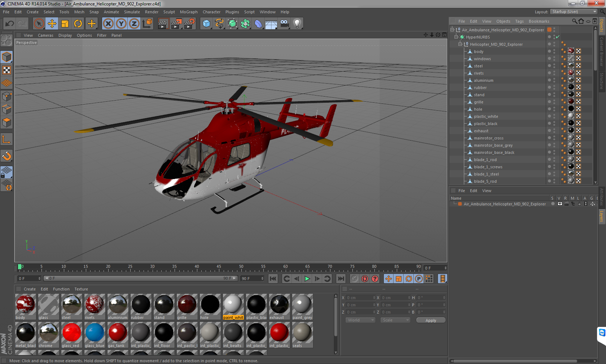
Task: Click Render Active View icon
Action: point(163,24)
